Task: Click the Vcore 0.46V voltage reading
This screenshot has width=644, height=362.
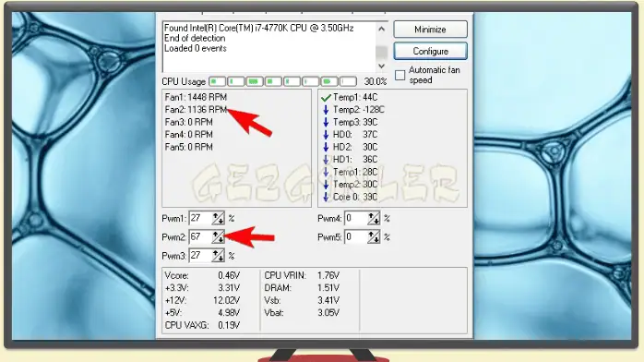Action: [202, 275]
